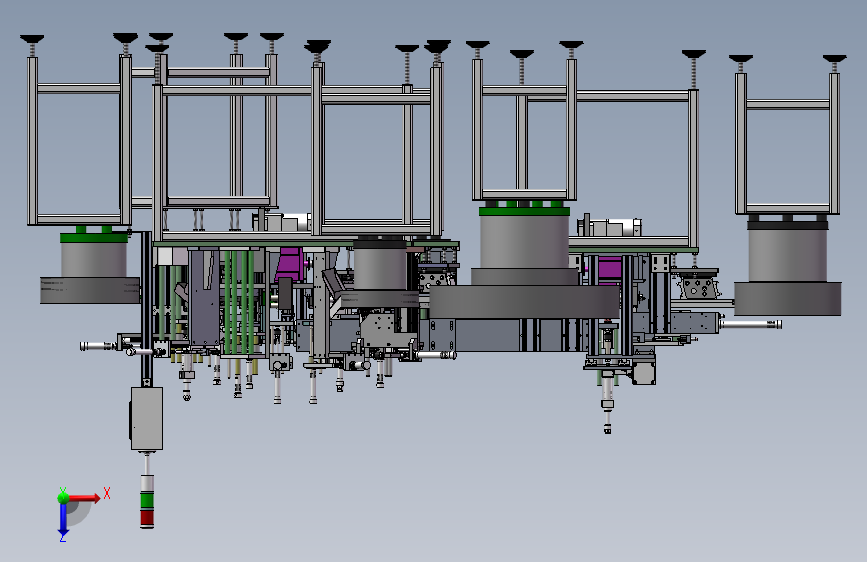Select the green segment of the signal tower light
The height and width of the screenshot is (562, 867).
[147, 501]
